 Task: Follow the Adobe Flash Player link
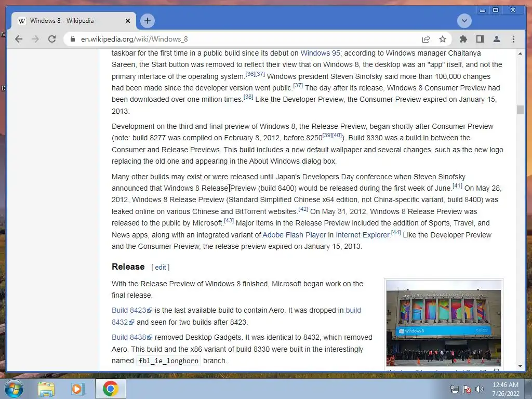tap(294, 235)
